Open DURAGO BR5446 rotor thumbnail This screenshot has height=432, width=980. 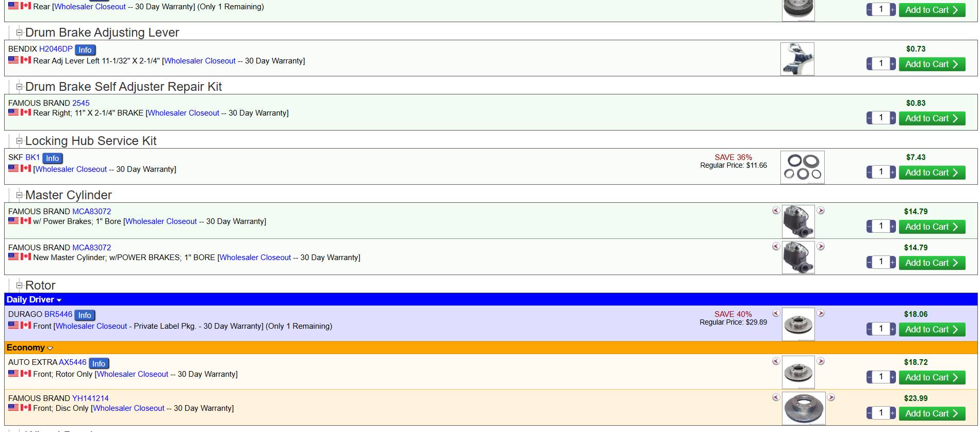click(798, 324)
